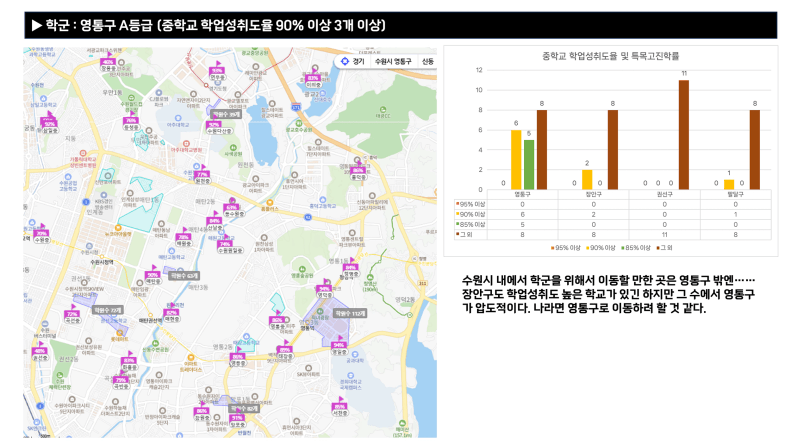Click the 수원중 20% flag marker

tap(42, 236)
